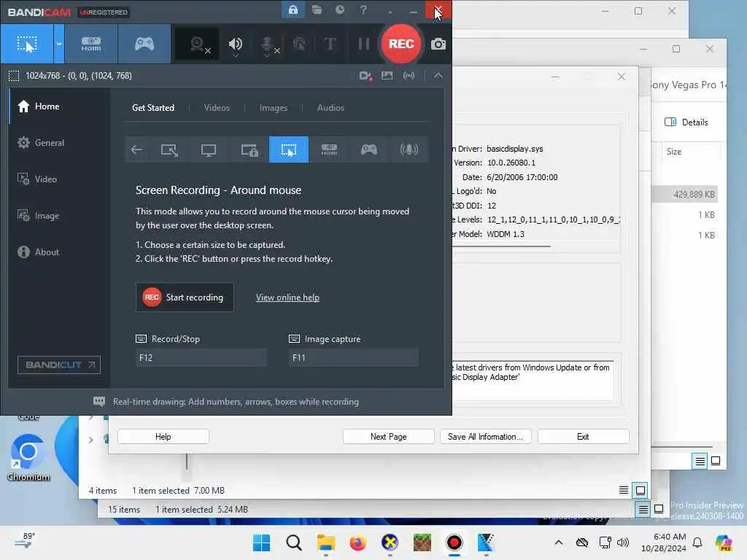Open the scheduled recording clock icon
This screenshot has height=560, width=747.
click(x=340, y=10)
